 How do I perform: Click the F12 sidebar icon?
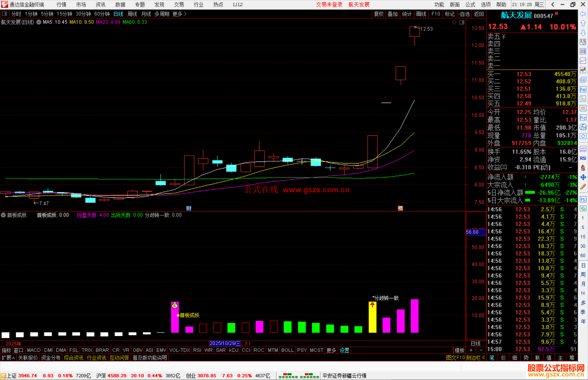583,118
